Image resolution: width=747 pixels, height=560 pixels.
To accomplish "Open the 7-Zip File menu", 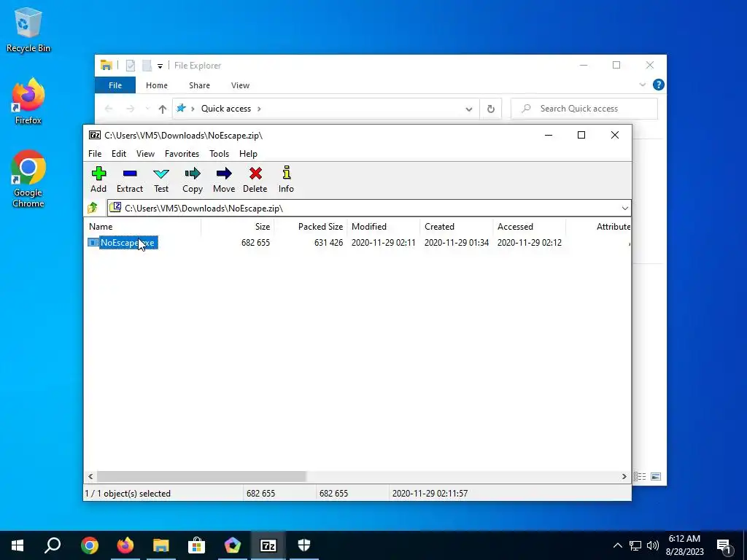I will pos(95,154).
